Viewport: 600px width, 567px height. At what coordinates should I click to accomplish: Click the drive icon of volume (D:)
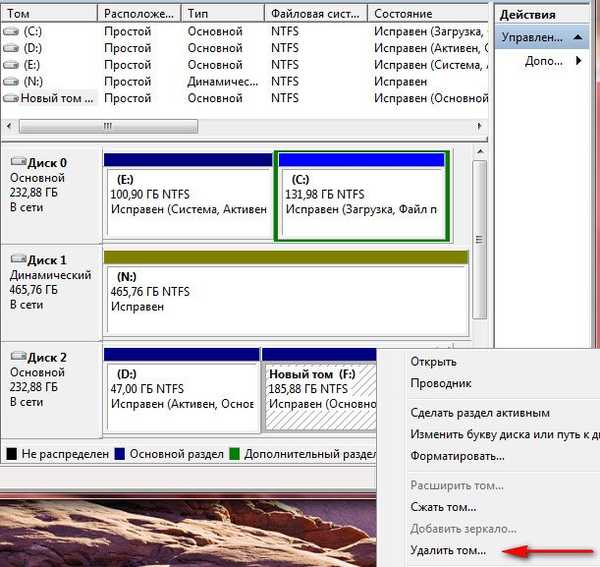click(x=11, y=48)
